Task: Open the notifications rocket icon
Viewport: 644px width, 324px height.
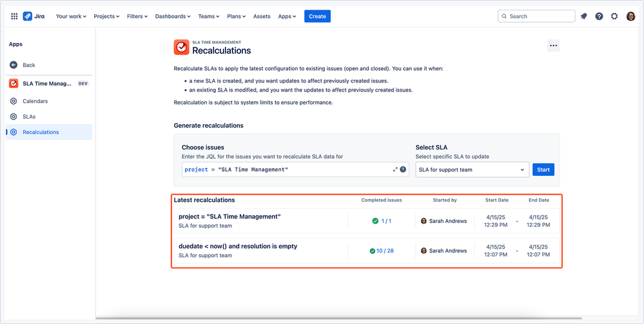Action: pos(583,16)
